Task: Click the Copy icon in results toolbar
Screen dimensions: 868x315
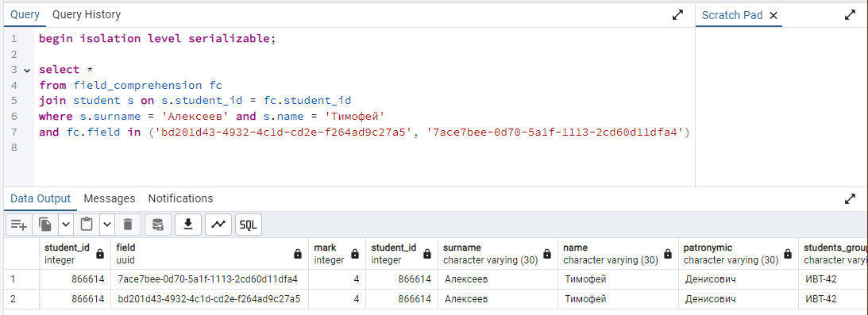Action: [x=45, y=225]
